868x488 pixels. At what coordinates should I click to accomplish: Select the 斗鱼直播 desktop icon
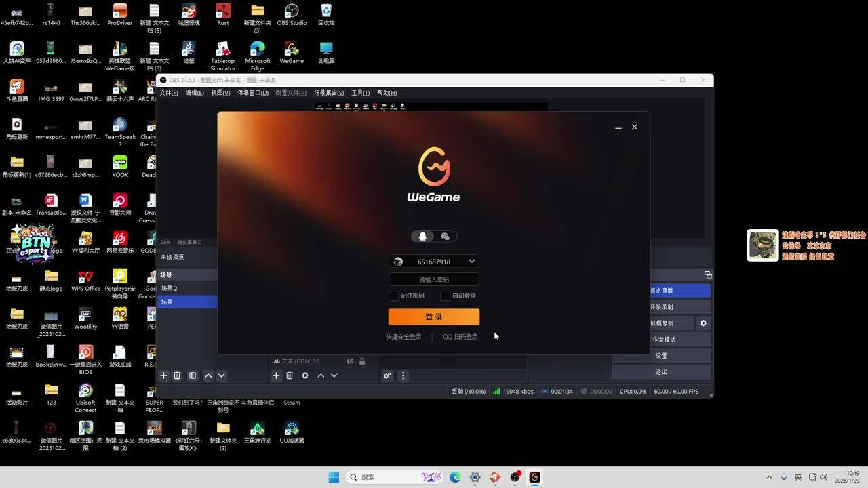(17, 91)
